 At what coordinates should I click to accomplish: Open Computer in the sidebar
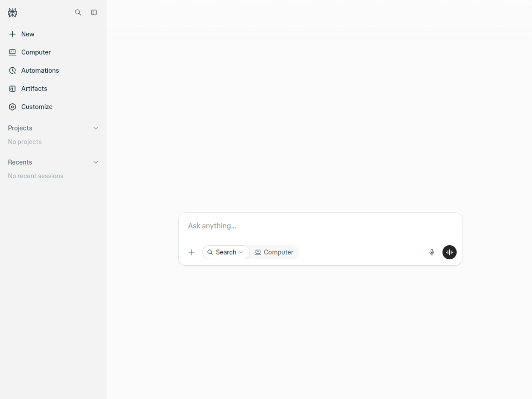coord(53,52)
